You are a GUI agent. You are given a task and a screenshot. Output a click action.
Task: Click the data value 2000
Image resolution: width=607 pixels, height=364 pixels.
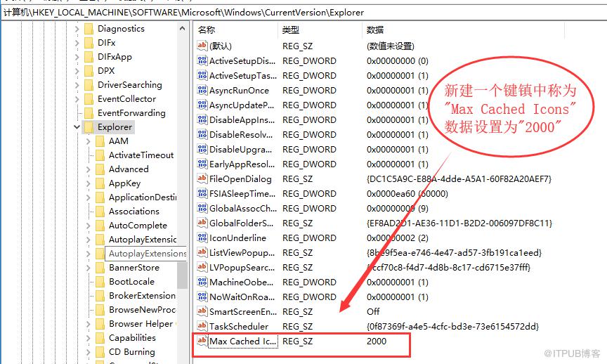(377, 341)
